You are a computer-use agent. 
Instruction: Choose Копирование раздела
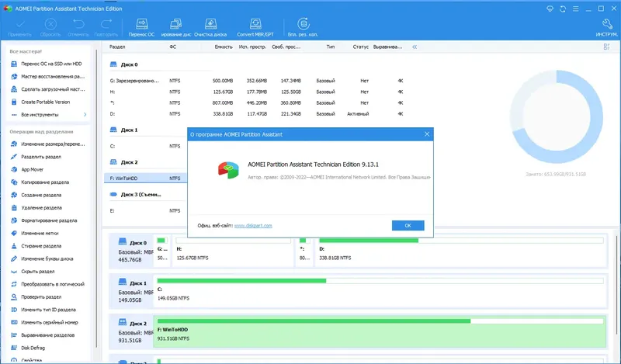(40, 182)
